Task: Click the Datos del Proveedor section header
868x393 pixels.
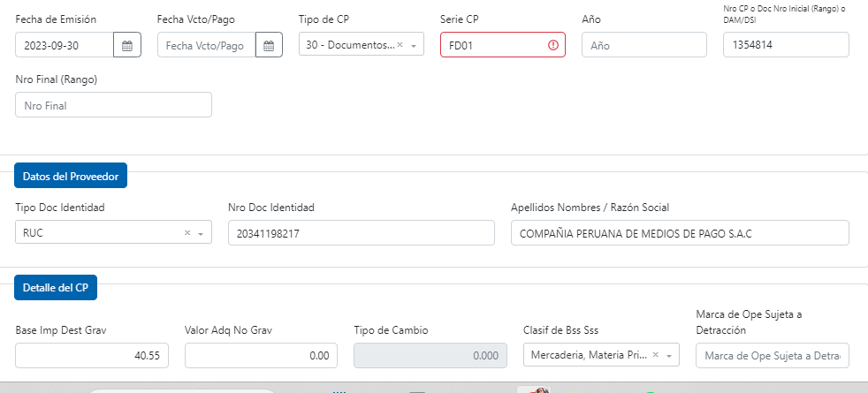Action: pyautogui.click(x=71, y=176)
